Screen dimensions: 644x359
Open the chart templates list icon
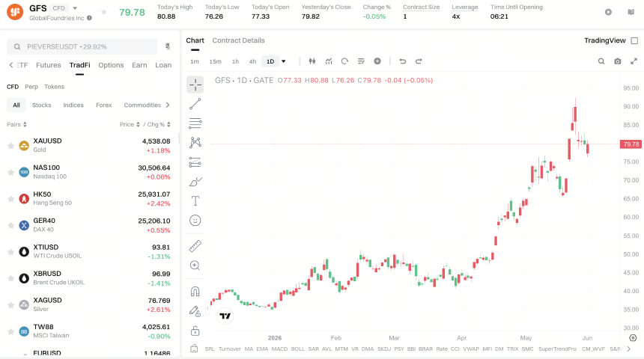tap(361, 61)
